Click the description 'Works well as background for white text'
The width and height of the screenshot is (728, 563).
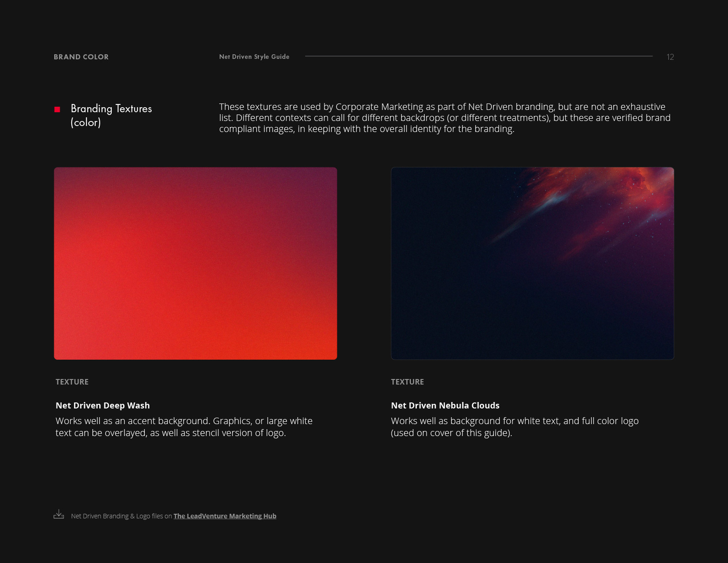tap(515, 427)
